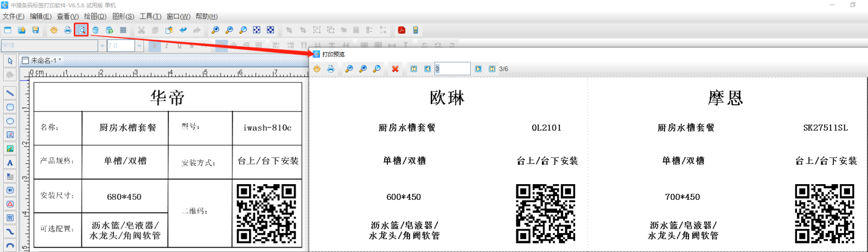Switch to the 未命名-1 document tab
This screenshot has width=868, height=252.
pos(42,60)
